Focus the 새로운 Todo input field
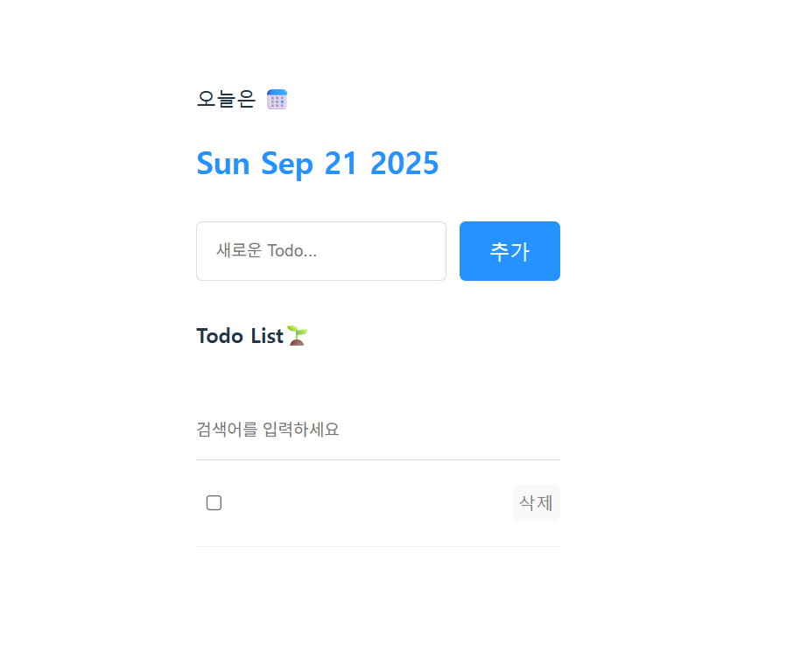808x672 pixels. click(321, 251)
